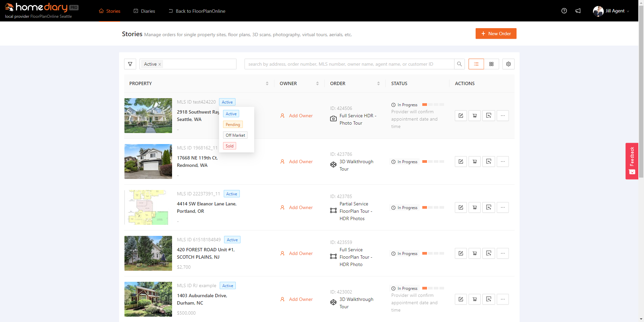Click the search magnifier icon
This screenshot has width=644, height=322.
460,64
